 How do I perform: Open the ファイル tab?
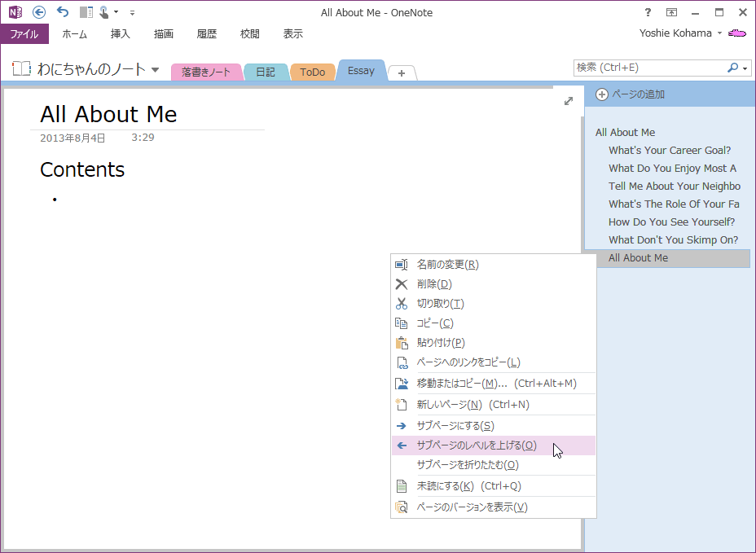point(24,33)
